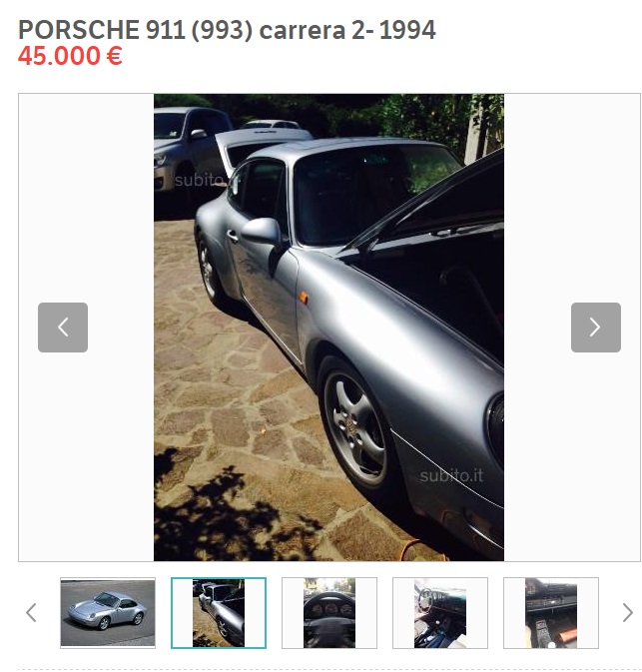642x672 pixels.
Task: Click the orange side indicator on the fender
Action: pyautogui.click(x=303, y=297)
